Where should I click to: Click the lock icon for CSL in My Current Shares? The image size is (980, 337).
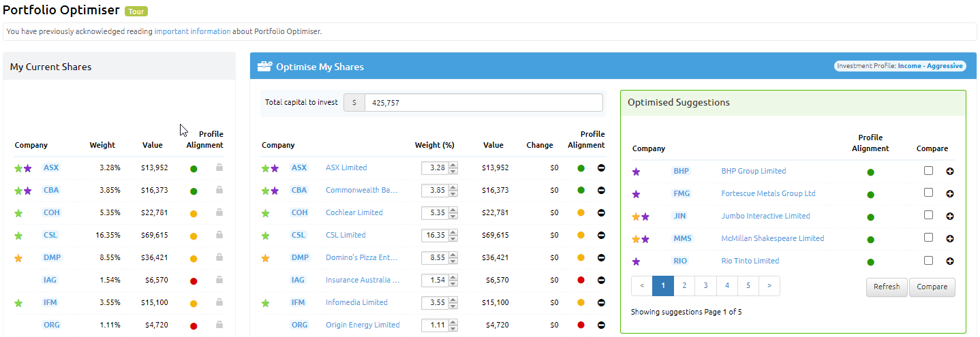pos(219,235)
